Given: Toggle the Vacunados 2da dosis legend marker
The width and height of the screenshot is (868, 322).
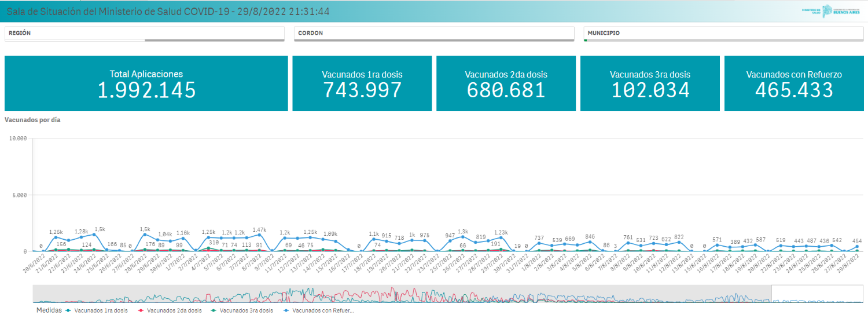Looking at the screenshot, I should tap(141, 311).
